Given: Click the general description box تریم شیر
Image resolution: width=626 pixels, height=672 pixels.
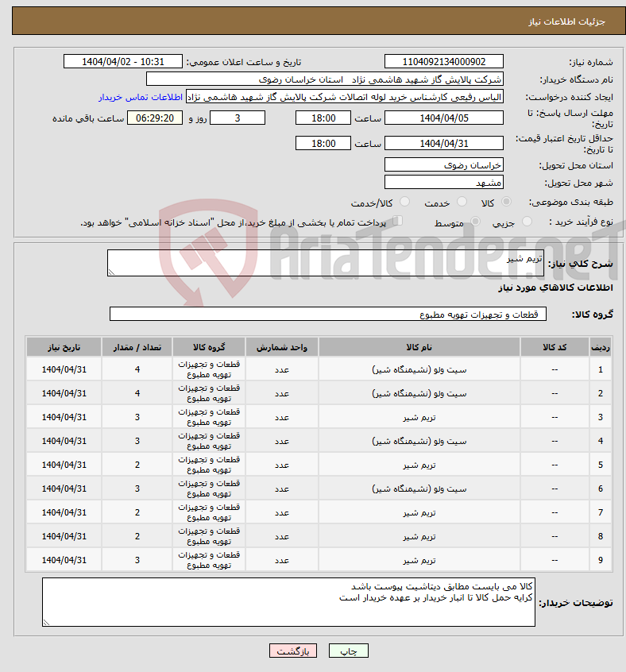Looking at the screenshot, I should pyautogui.click(x=326, y=263).
